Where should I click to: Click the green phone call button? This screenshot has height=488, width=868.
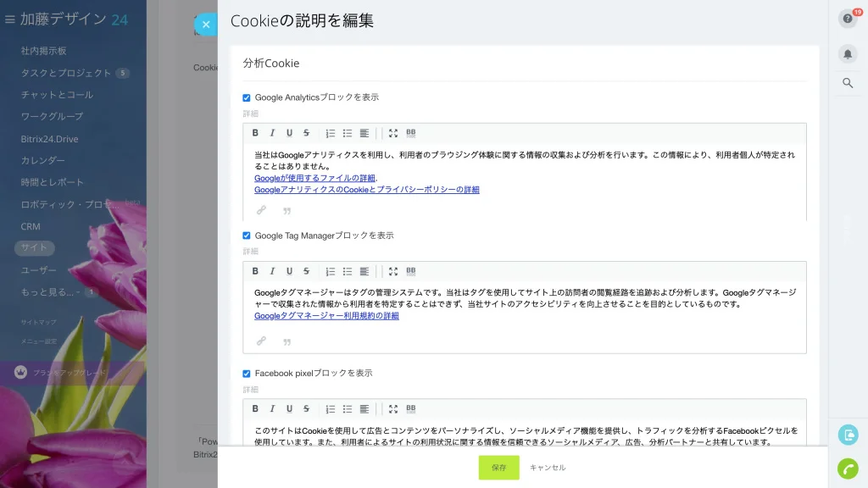[x=848, y=469]
